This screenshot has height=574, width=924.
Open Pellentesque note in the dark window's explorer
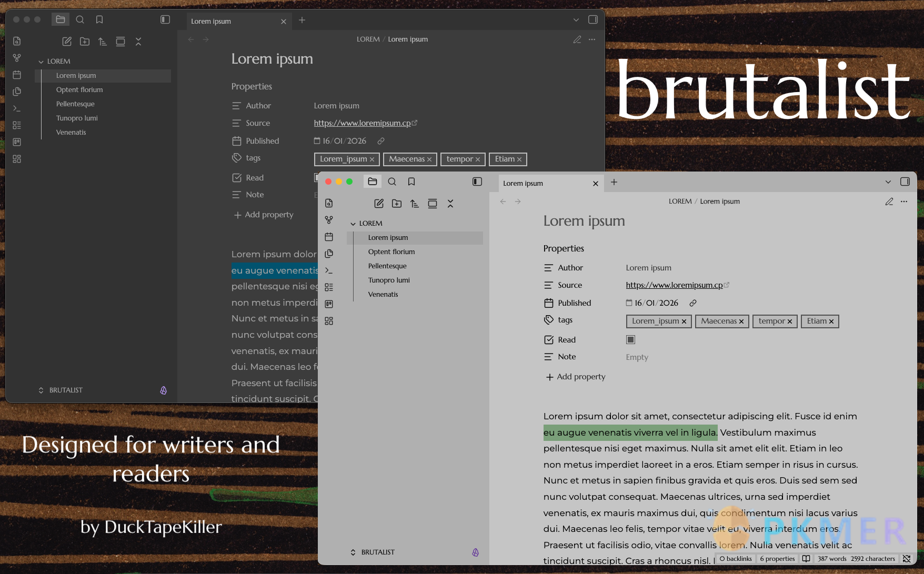coord(75,104)
